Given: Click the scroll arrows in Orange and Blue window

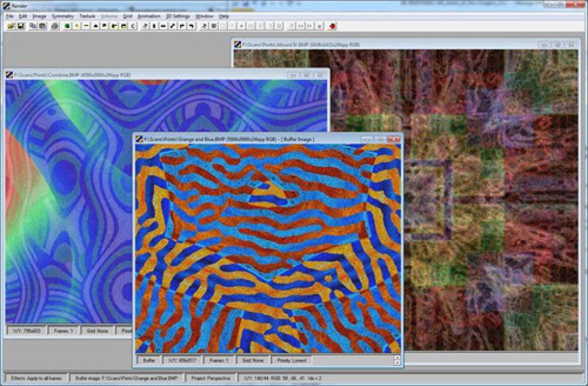Looking at the screenshot, I should (x=396, y=360).
